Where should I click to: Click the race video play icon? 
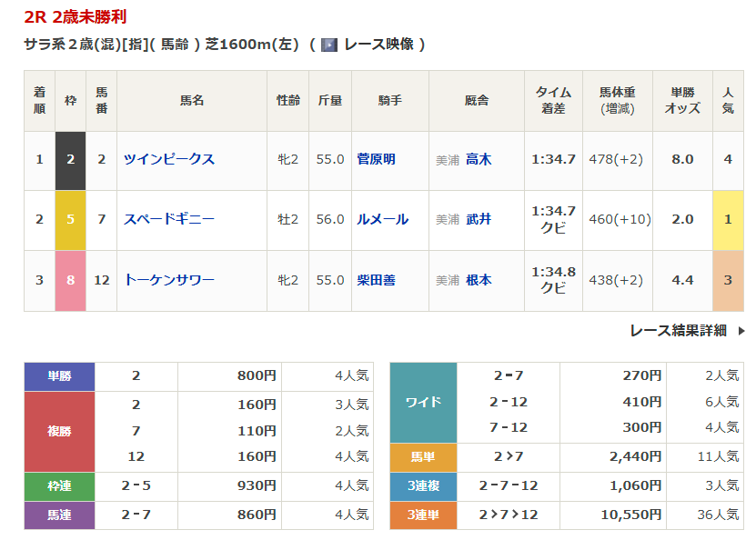[329, 45]
